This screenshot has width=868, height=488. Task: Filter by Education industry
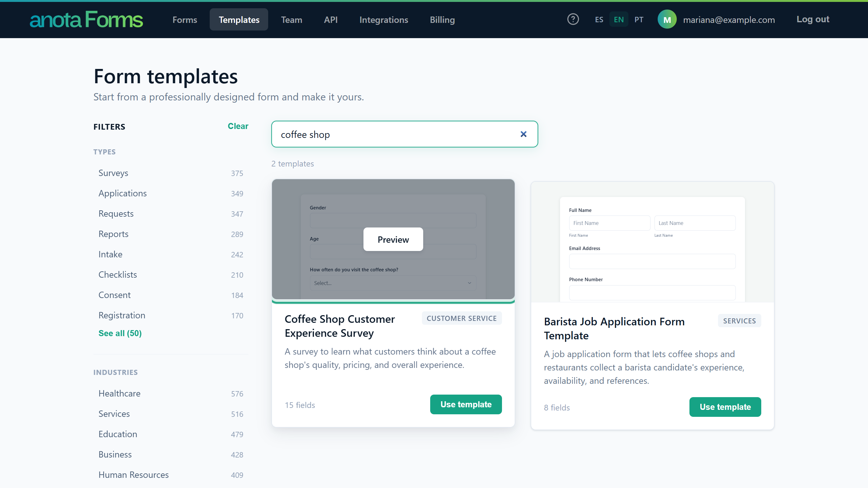[171, 434]
